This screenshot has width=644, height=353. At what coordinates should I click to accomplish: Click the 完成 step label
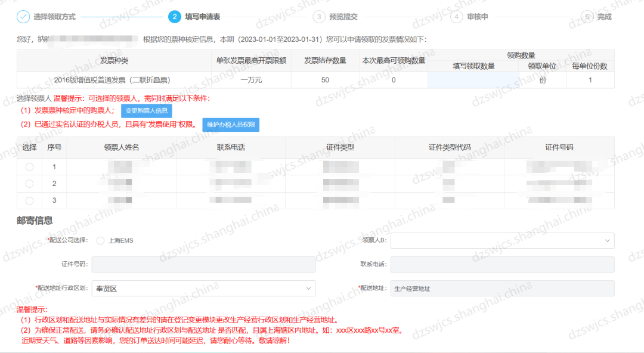tap(605, 17)
